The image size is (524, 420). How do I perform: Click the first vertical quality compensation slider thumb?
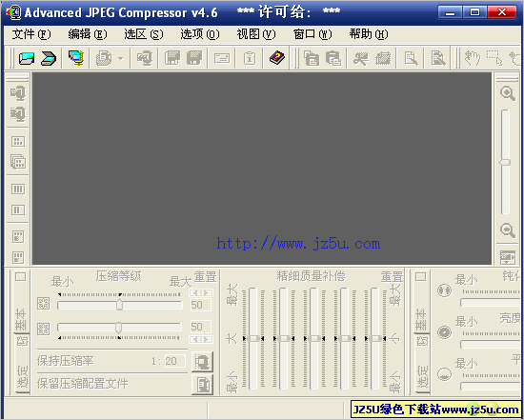point(253,338)
